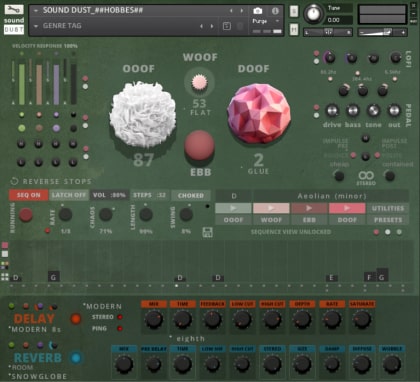Screen dimensions: 420x382
Task: Click the pink faceted DOOF ball
Action: coord(259,113)
